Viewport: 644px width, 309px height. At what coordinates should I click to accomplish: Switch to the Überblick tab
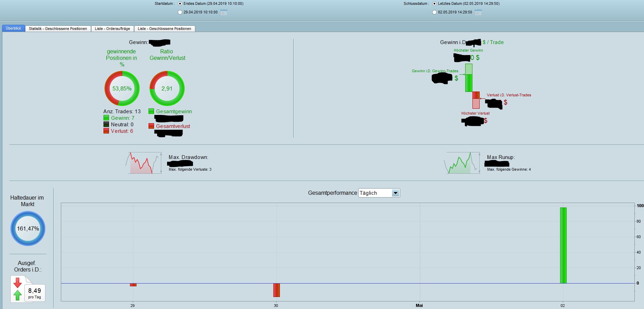click(13, 28)
